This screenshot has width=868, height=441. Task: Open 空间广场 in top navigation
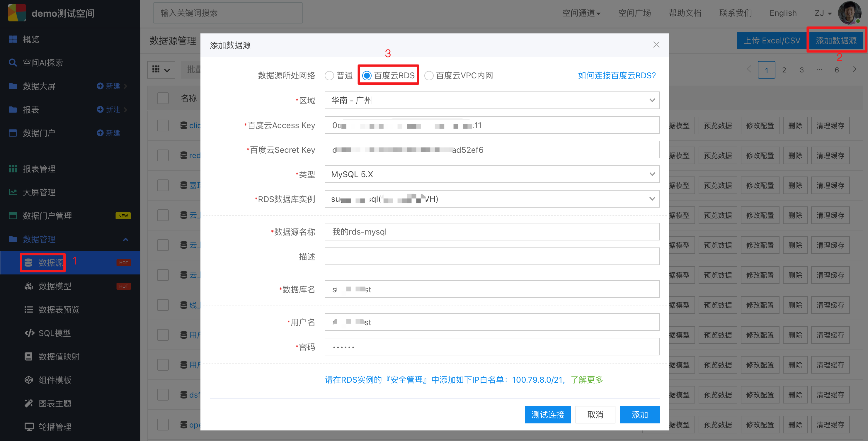pos(634,13)
